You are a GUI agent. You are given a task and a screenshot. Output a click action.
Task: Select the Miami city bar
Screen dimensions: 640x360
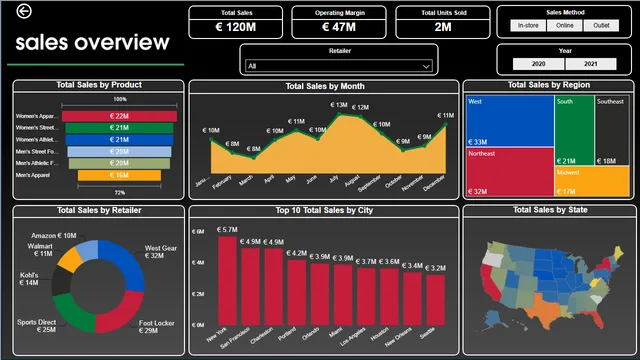pyautogui.click(x=343, y=295)
